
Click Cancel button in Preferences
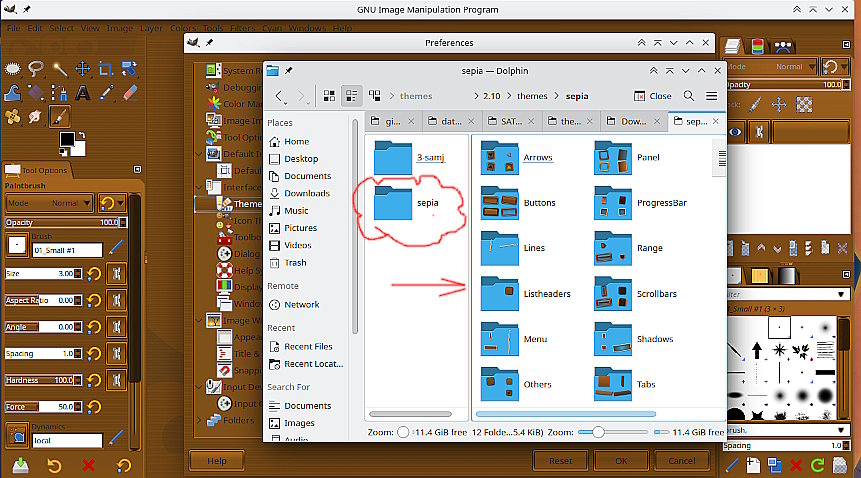click(x=681, y=461)
